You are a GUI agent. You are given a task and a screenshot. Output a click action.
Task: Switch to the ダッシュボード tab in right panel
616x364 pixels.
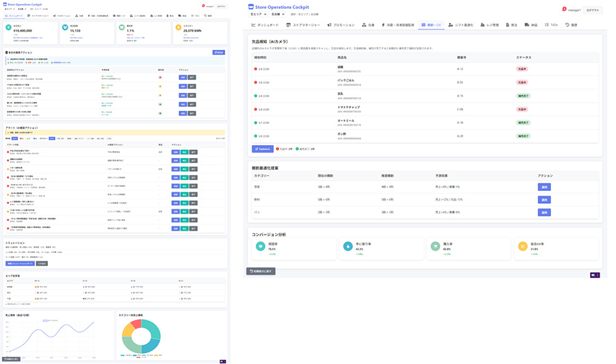[x=266, y=25]
